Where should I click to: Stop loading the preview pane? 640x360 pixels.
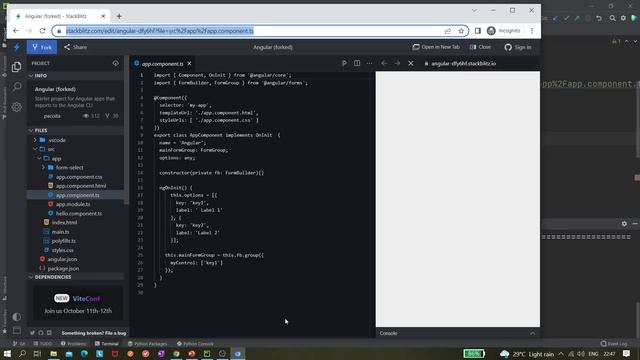click(x=411, y=63)
